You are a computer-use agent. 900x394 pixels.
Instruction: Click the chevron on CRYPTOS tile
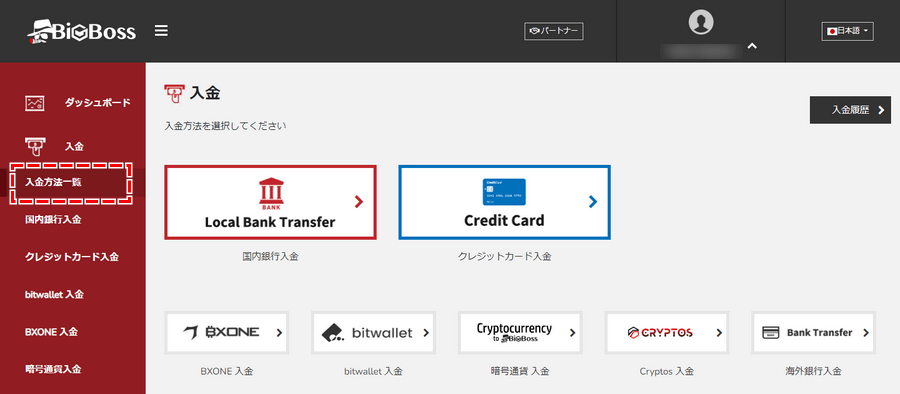(x=719, y=333)
